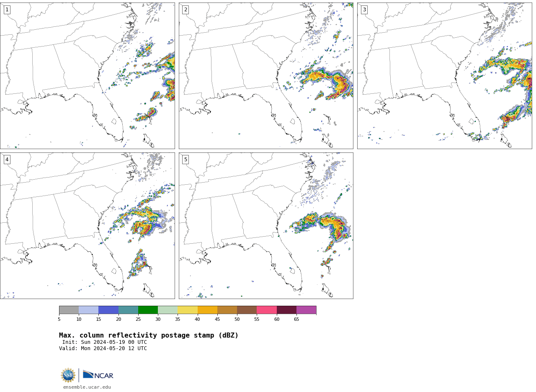
Task: Click the colorbar tick label 50
Action: [x=237, y=320]
